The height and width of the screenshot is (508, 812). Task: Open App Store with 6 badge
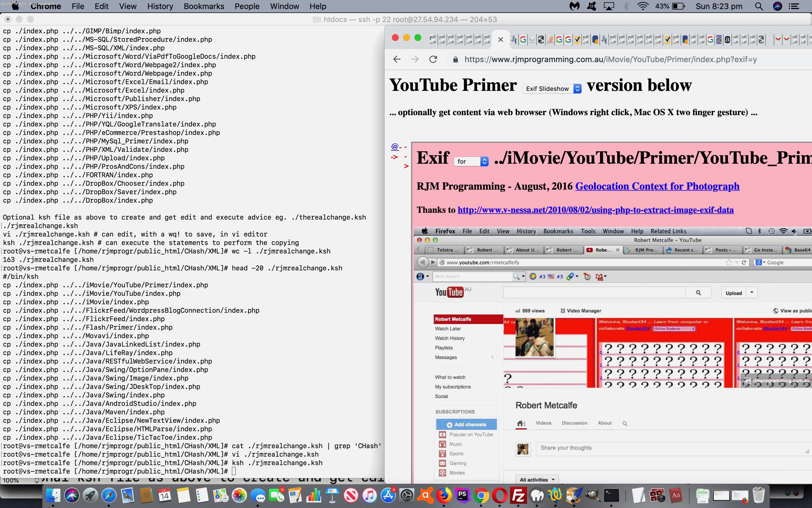pos(388,495)
